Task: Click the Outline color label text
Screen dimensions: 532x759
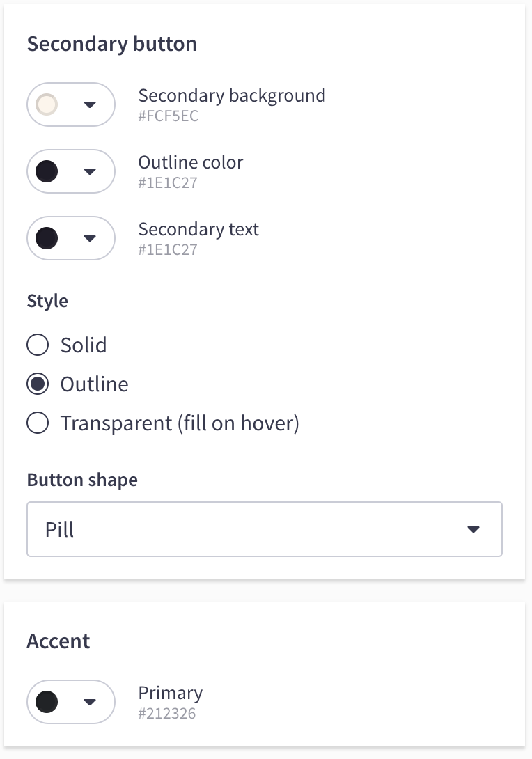Action: click(x=191, y=162)
